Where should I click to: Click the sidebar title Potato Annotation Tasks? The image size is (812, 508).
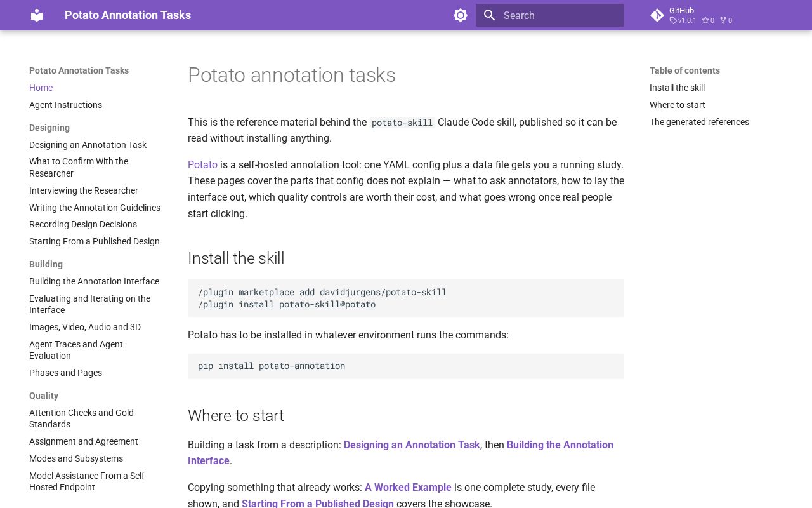point(79,70)
